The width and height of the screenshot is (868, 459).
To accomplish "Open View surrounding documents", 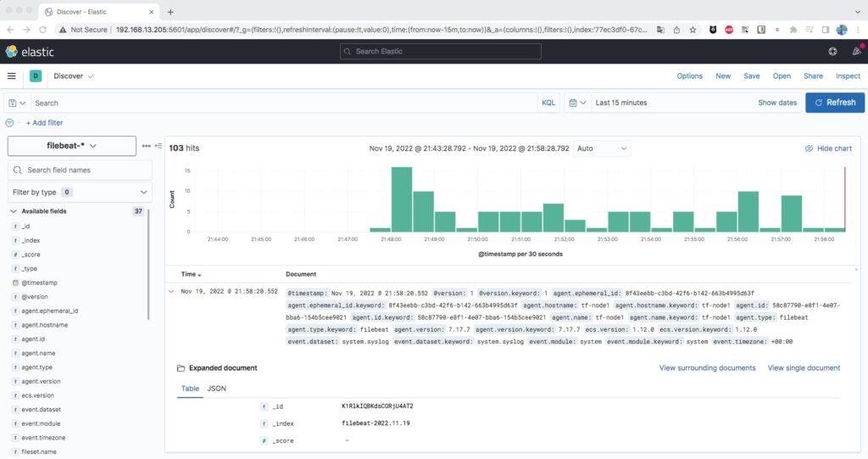I will 707,368.
